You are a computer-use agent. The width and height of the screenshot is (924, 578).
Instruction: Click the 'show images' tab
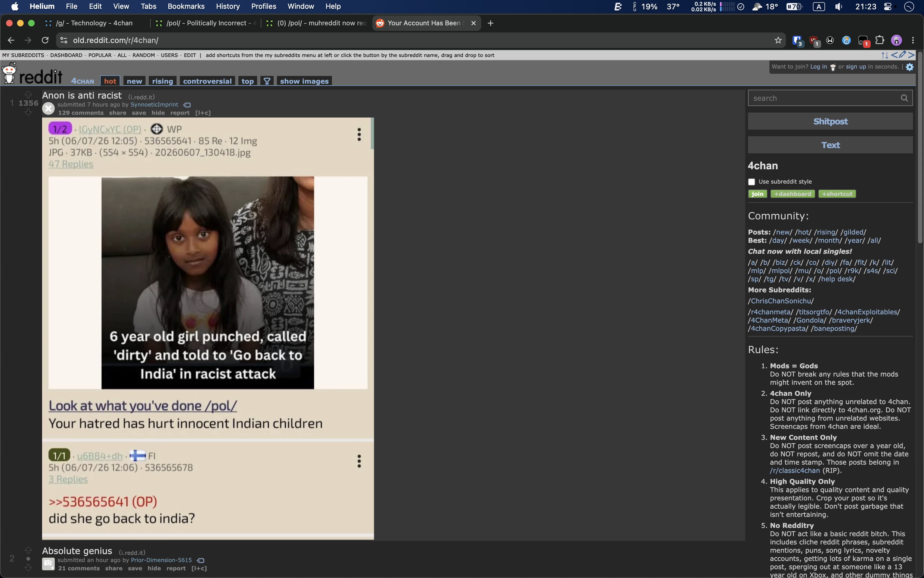pyautogui.click(x=304, y=81)
